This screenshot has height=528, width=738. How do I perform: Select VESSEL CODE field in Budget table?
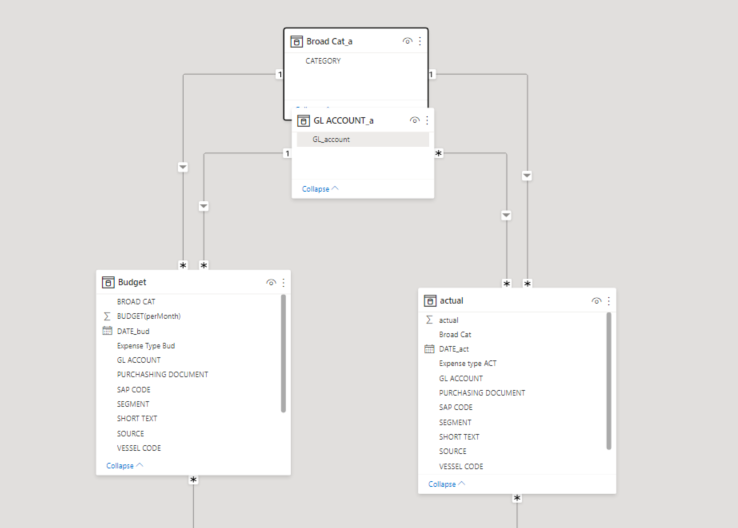point(139,448)
